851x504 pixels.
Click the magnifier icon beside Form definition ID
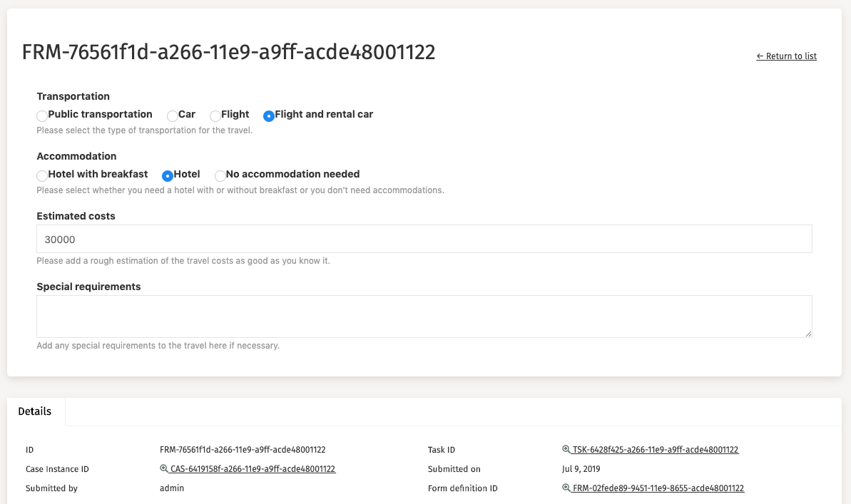pyautogui.click(x=566, y=488)
